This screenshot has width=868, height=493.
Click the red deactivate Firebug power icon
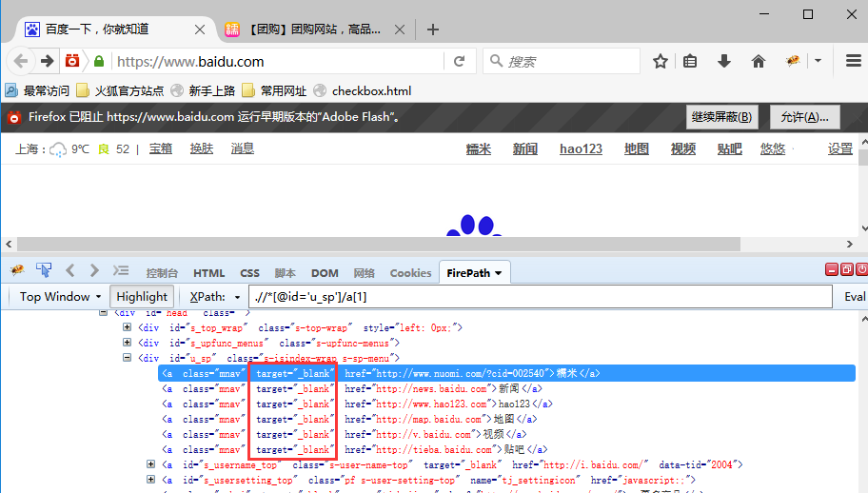[861, 269]
